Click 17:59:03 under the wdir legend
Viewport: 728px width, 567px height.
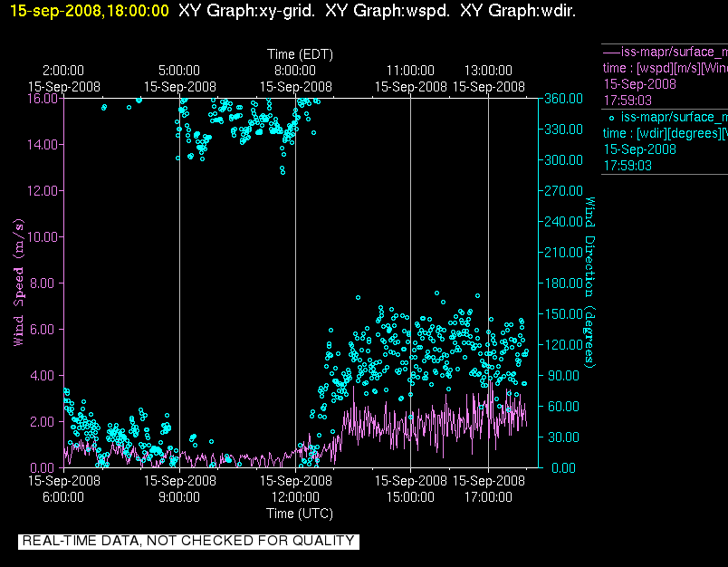click(627, 166)
